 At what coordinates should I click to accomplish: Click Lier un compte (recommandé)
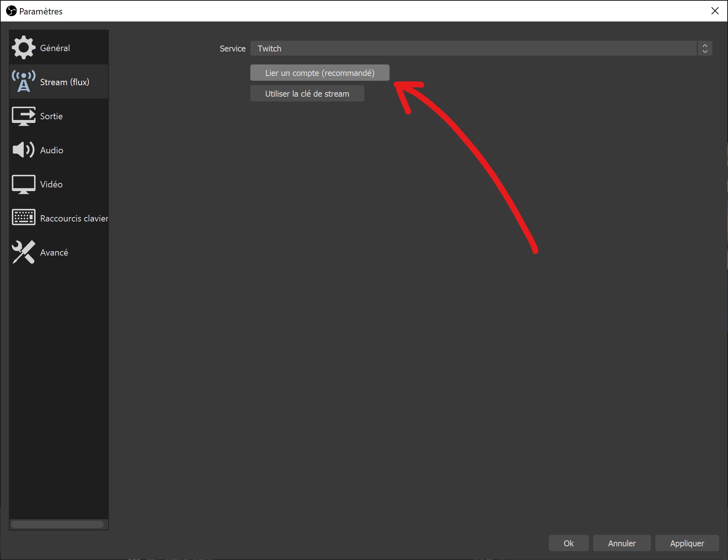point(320,73)
